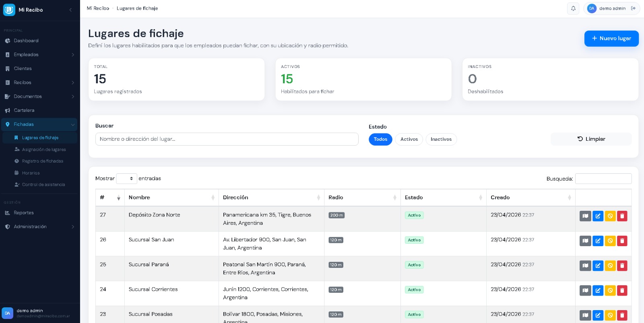Expand the Empleados sidebar menu

click(40, 55)
